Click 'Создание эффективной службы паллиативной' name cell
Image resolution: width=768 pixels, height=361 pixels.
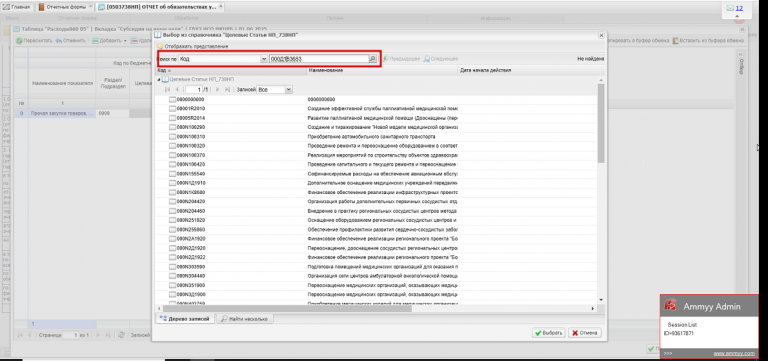click(383, 108)
